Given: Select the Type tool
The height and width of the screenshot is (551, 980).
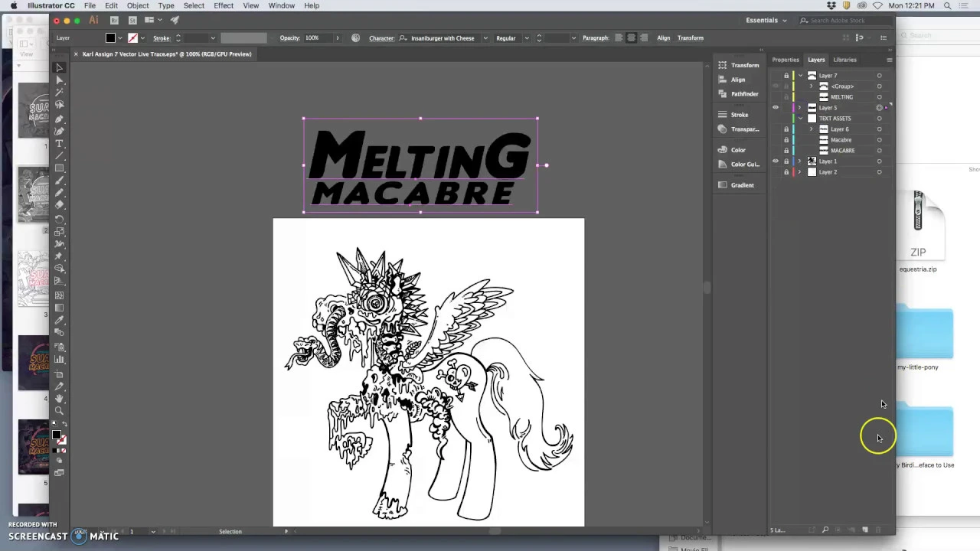Looking at the screenshot, I should pos(59,144).
